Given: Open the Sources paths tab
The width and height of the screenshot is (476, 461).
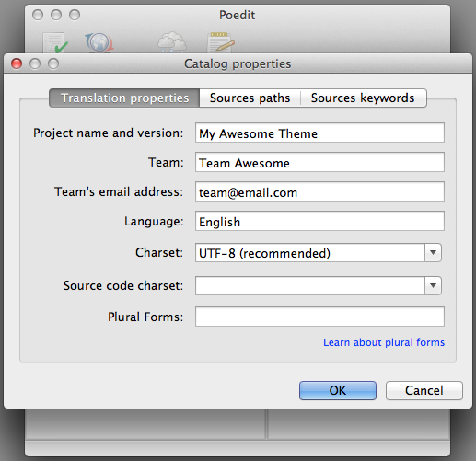Looking at the screenshot, I should coord(250,98).
